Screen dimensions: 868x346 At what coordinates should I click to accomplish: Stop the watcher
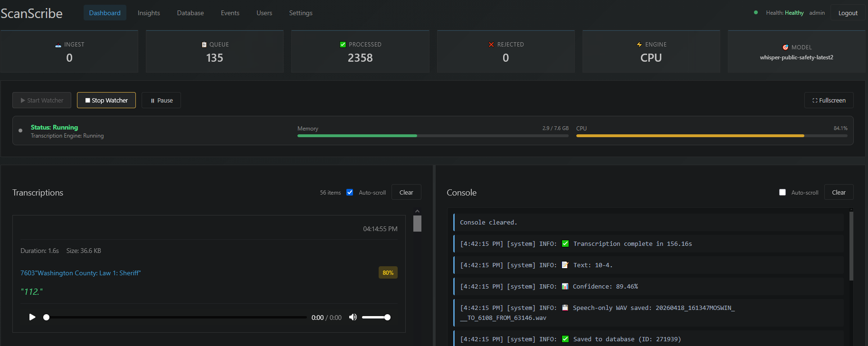(x=106, y=100)
